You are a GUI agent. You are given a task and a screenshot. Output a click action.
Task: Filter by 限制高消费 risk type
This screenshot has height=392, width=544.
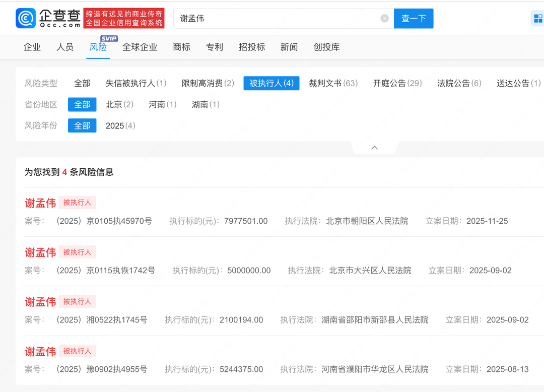coord(208,83)
